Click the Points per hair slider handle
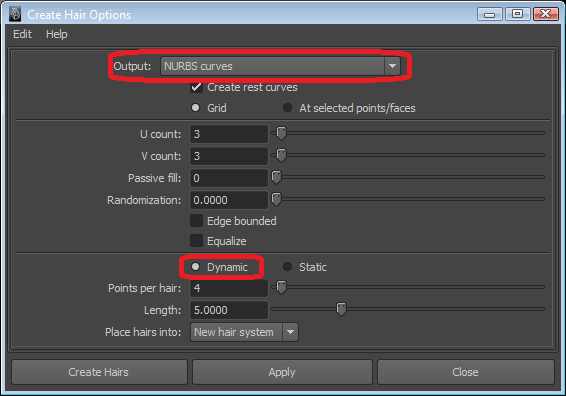The width and height of the screenshot is (566, 396). pos(281,287)
